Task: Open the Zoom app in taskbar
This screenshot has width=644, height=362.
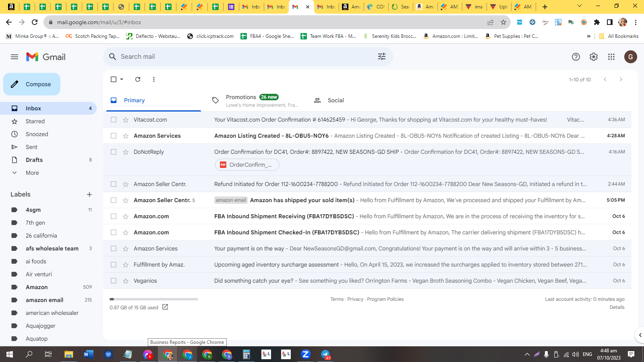Action: point(306,354)
